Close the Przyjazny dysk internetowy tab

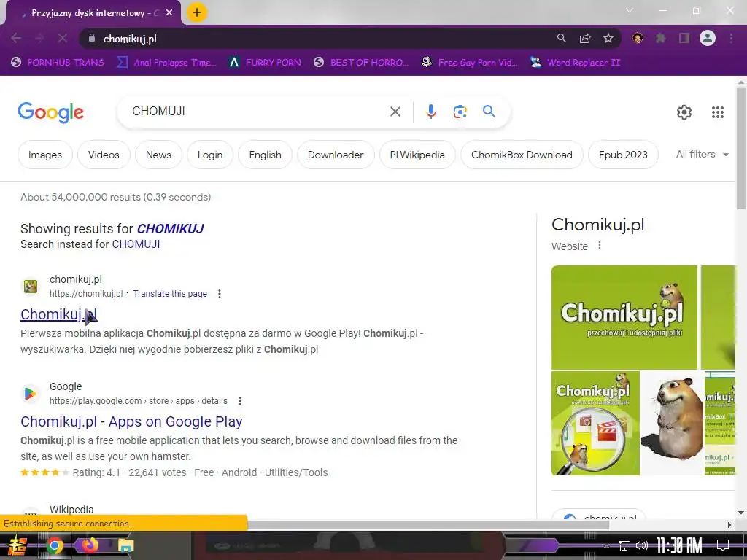(169, 13)
